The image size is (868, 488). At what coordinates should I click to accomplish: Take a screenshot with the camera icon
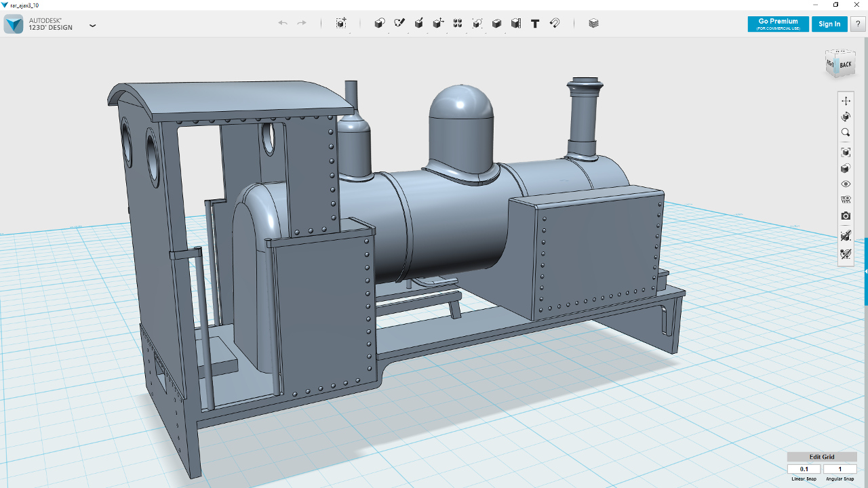pos(846,216)
